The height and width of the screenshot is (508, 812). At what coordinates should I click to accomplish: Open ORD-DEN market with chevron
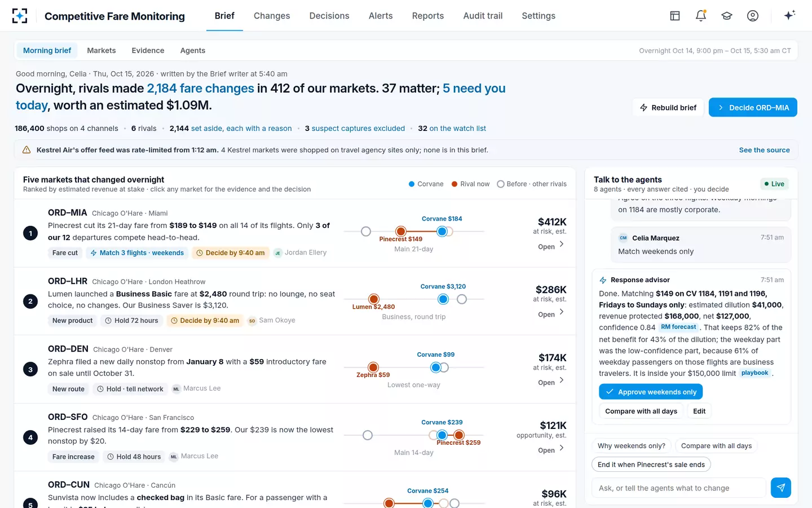click(x=561, y=380)
